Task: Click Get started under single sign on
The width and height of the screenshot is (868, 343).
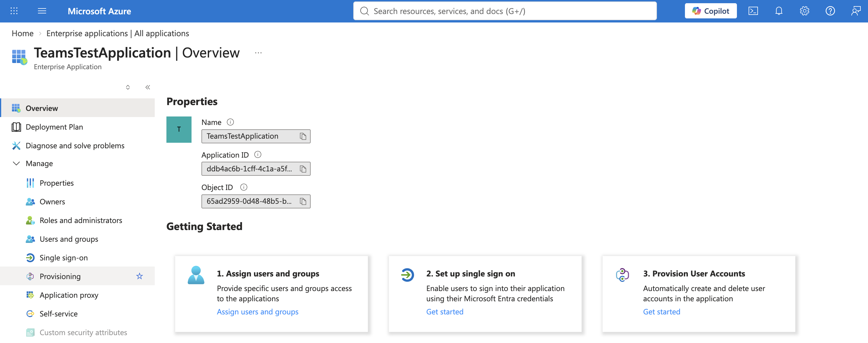Action: click(444, 312)
